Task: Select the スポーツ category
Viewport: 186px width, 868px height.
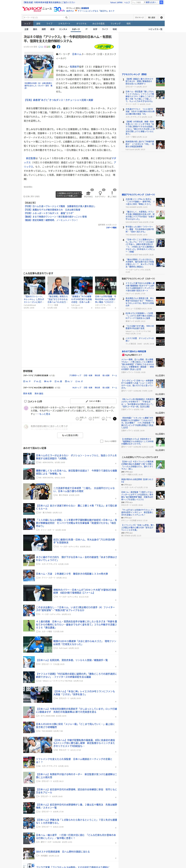Action: [x=76, y=29]
